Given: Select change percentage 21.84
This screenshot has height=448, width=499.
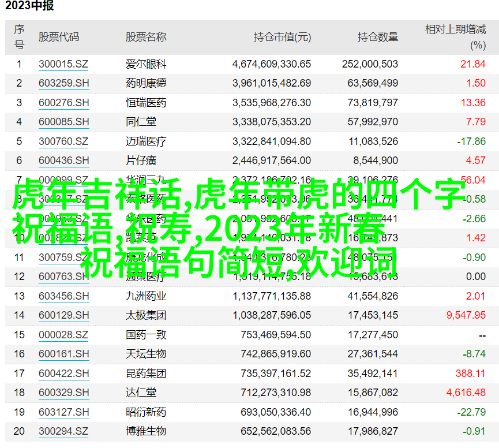Looking at the screenshot, I should coord(473,64).
